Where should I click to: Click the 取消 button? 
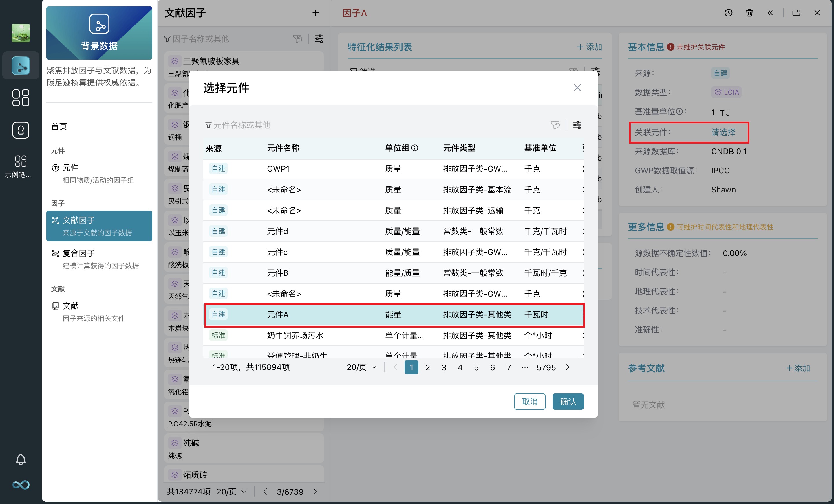coord(529,402)
